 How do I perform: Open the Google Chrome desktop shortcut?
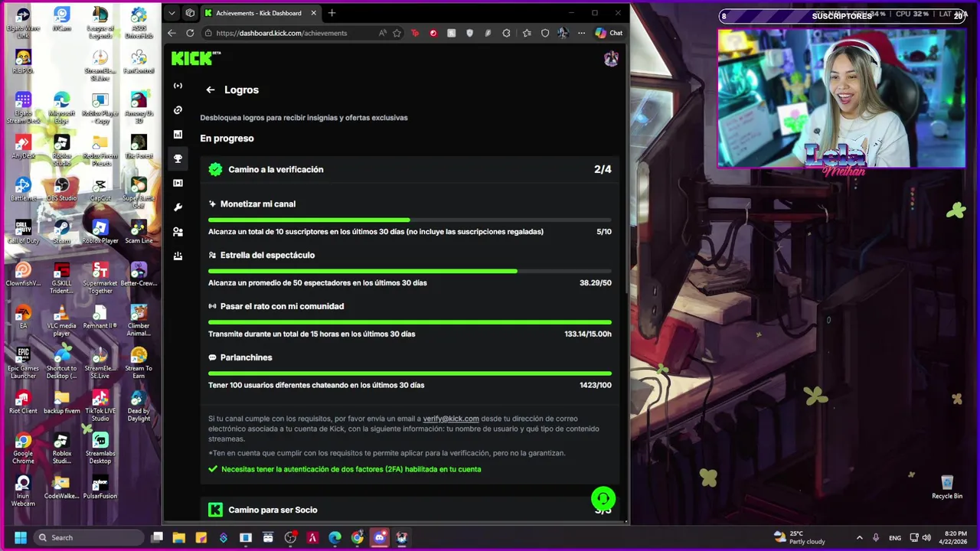click(x=23, y=448)
